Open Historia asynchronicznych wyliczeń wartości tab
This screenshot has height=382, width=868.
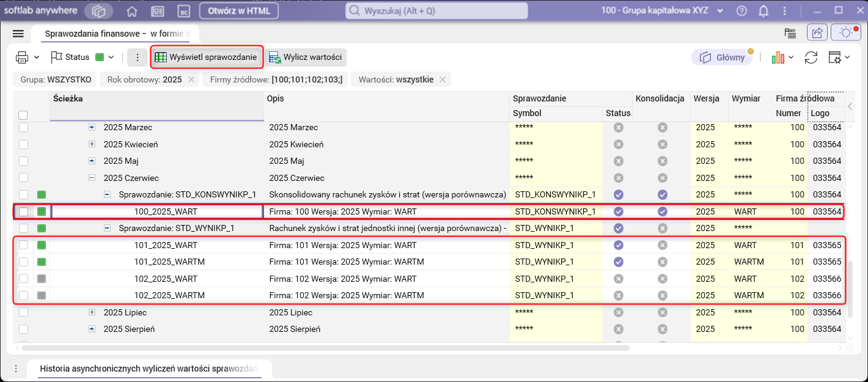(x=149, y=369)
